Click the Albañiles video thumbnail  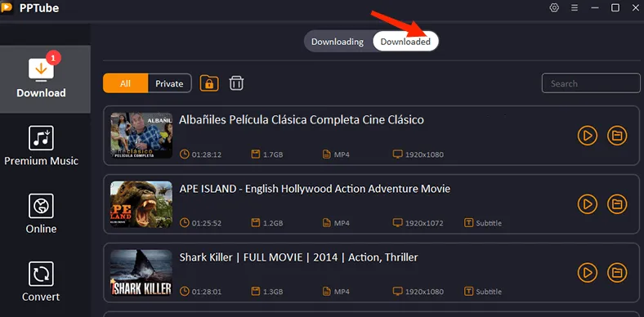click(x=141, y=136)
